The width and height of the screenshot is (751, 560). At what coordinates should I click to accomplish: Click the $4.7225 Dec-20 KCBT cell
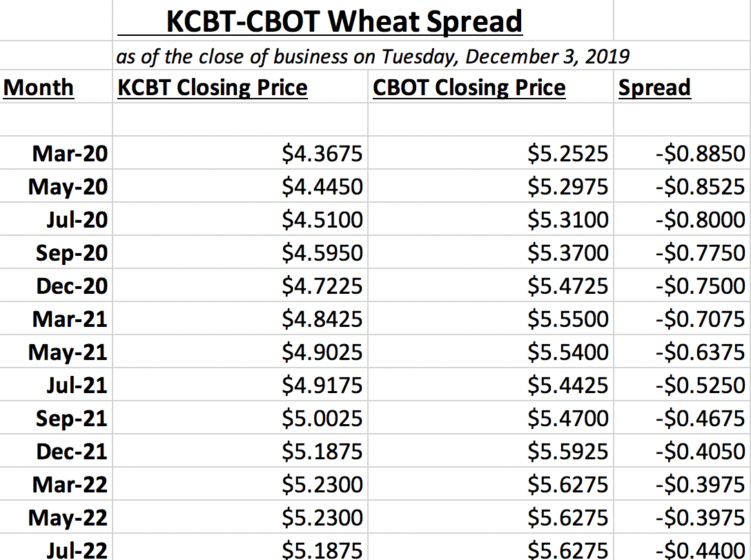240,286
